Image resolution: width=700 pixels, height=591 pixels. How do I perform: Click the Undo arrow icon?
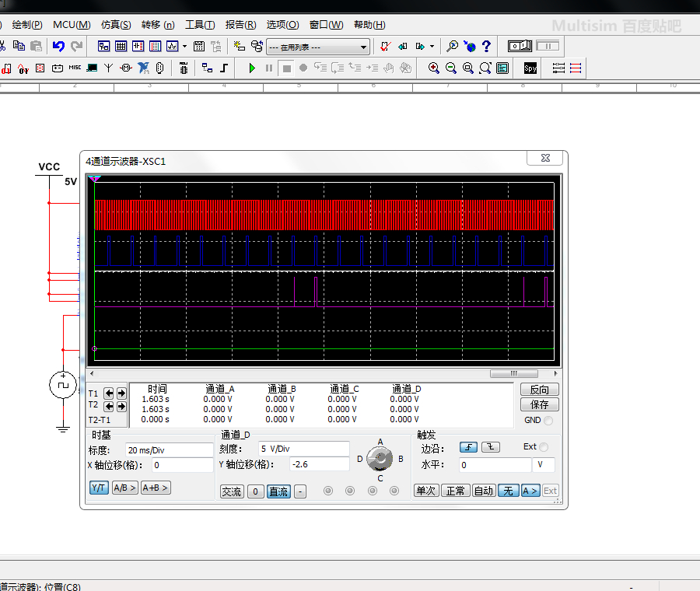tap(58, 47)
